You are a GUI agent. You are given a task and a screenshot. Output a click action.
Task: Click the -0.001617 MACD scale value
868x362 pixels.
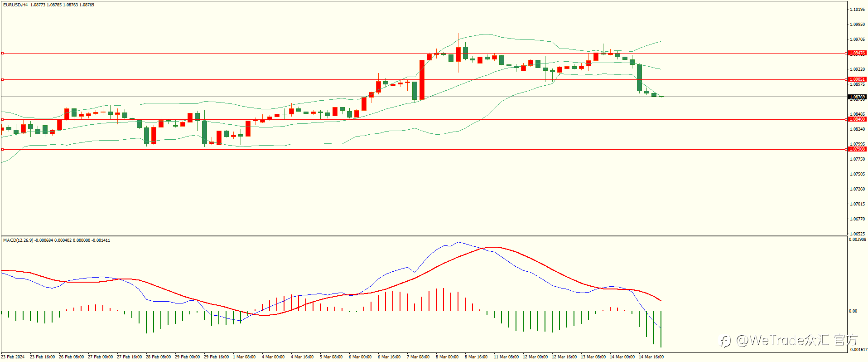[858, 350]
